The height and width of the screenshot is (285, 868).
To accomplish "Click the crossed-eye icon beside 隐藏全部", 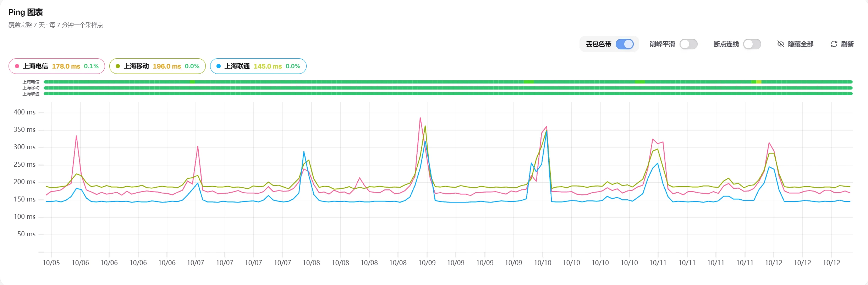I will tap(781, 44).
